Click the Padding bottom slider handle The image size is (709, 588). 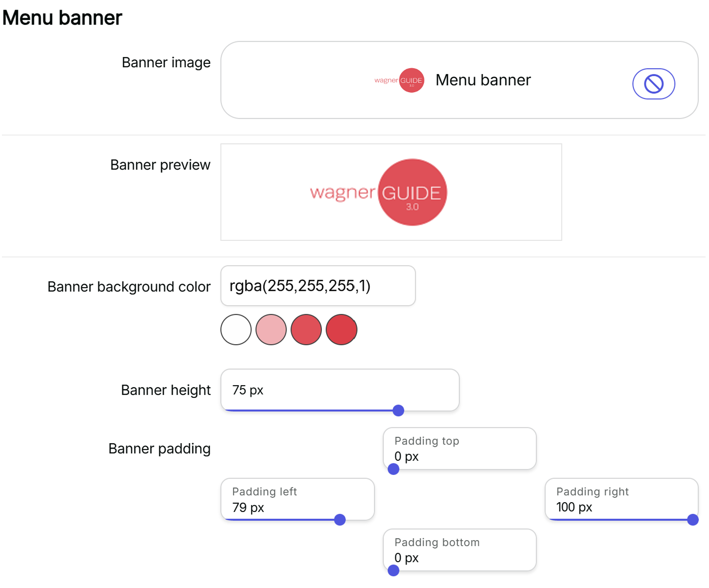pos(393,570)
